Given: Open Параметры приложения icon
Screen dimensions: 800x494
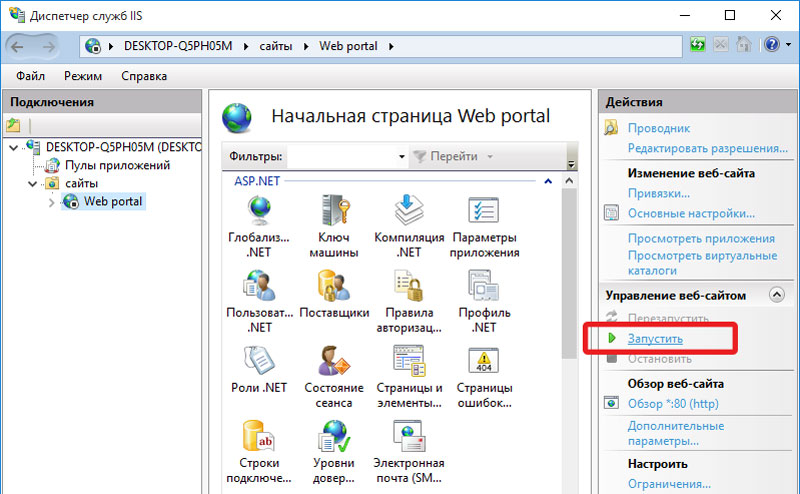Looking at the screenshot, I should [x=484, y=210].
